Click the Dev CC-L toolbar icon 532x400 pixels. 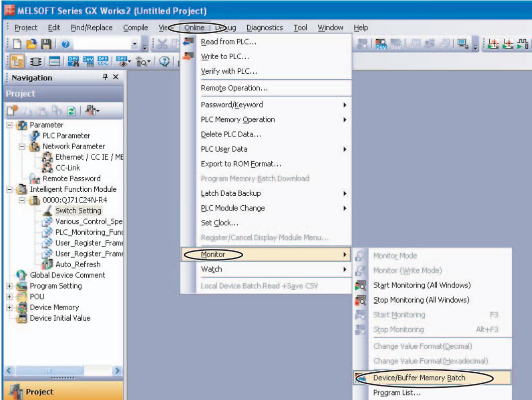click(103, 61)
